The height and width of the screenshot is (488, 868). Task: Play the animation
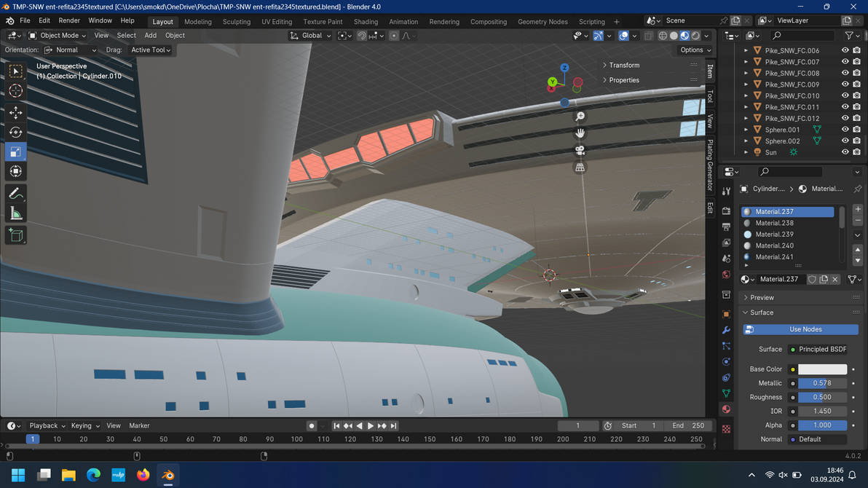tap(371, 426)
